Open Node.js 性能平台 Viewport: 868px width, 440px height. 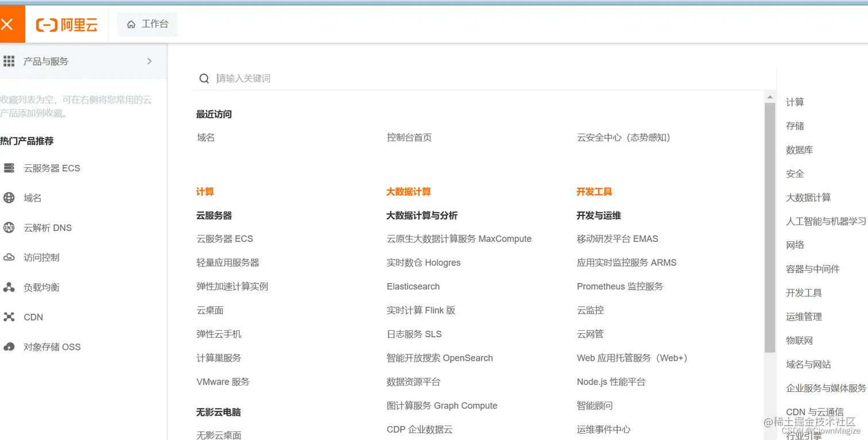(x=611, y=382)
